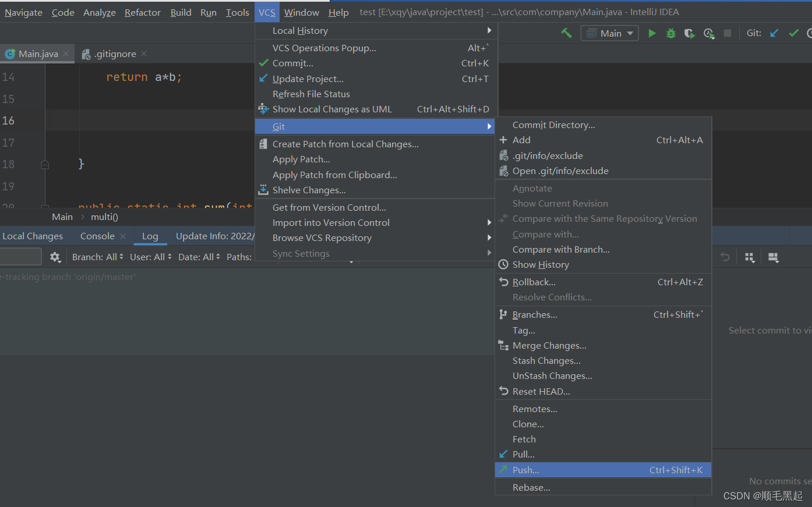Click Get from Version Control...
This screenshot has height=507, width=812.
pyautogui.click(x=376, y=207)
